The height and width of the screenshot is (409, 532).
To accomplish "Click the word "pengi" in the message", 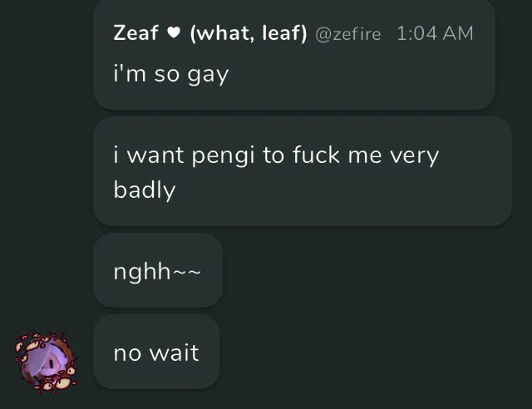I will coord(223,155).
